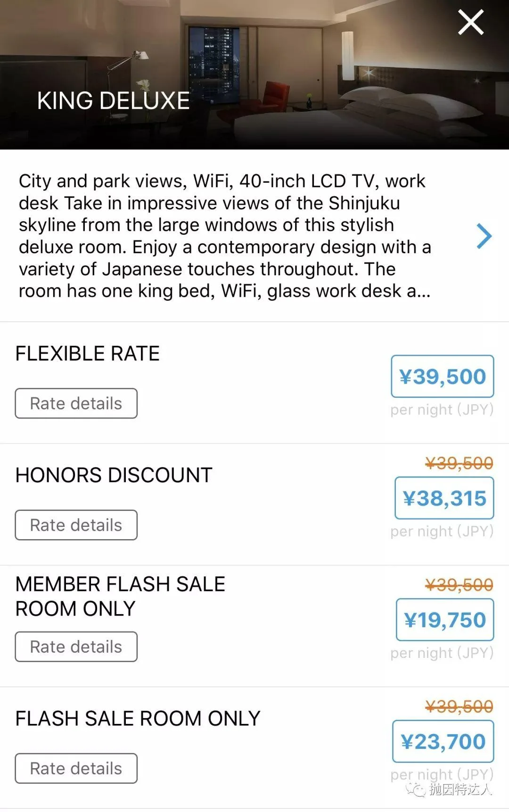The image size is (509, 812).
Task: Tap the FLASH SALE ROOM ONLY heading
Action: pos(138,719)
